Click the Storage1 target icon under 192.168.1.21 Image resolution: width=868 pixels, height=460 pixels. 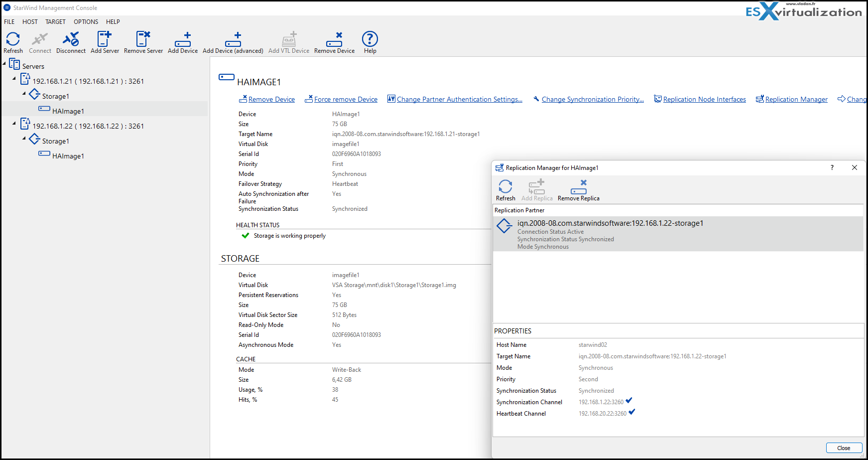tap(34, 94)
